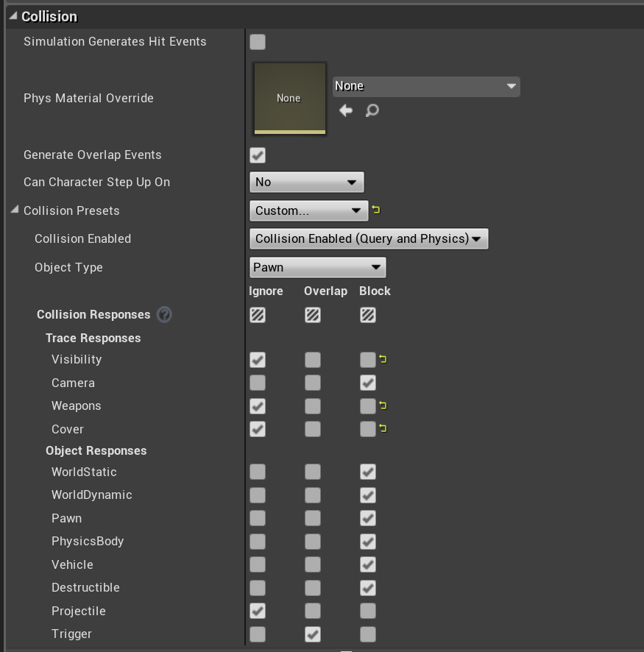This screenshot has width=644, height=652.
Task: Set all Collision Responses to Ignore
Action: (258, 315)
